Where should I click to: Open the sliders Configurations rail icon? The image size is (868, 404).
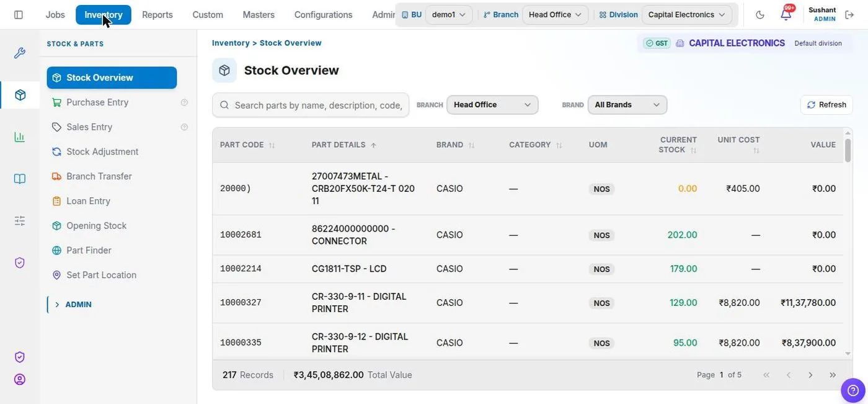pyautogui.click(x=20, y=220)
